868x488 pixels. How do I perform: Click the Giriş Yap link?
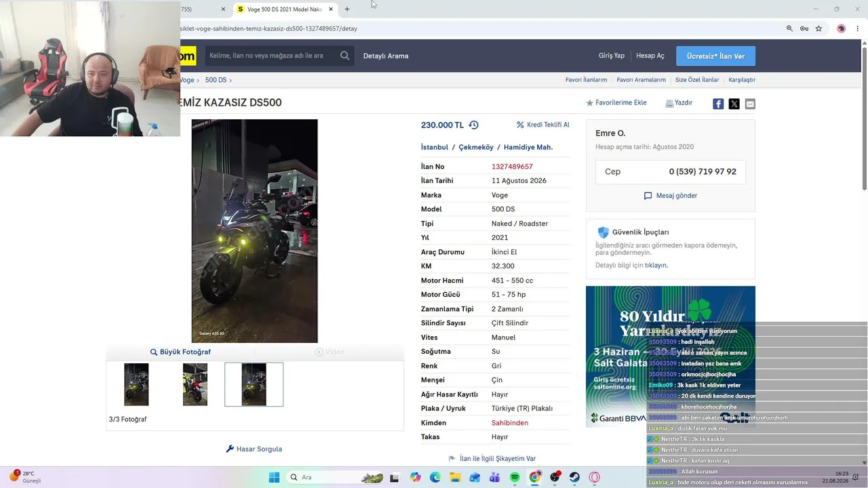[612, 56]
